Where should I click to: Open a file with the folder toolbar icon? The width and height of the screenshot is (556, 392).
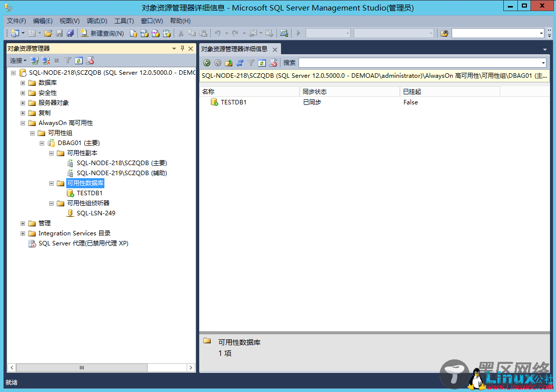(x=48, y=33)
